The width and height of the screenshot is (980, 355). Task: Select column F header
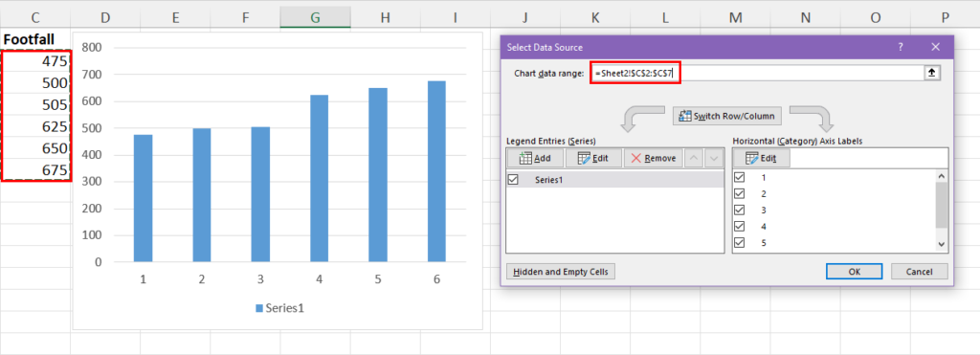pyautogui.click(x=245, y=19)
